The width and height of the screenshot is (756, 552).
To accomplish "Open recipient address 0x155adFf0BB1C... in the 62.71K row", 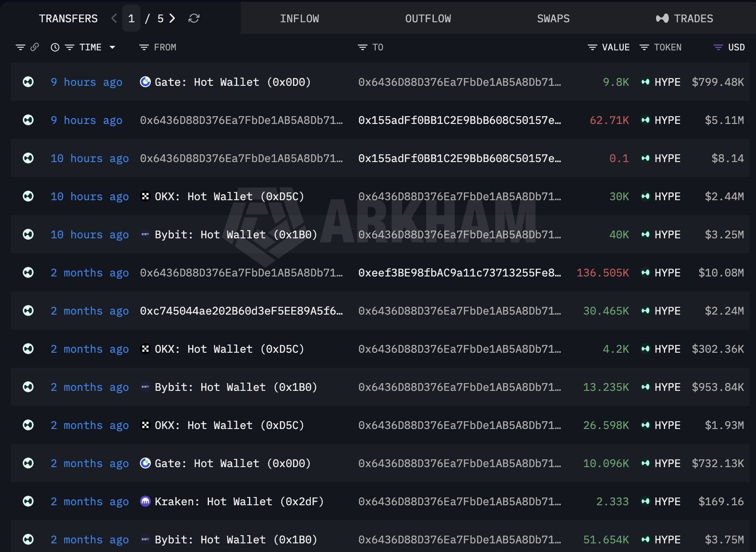I will click(x=460, y=120).
